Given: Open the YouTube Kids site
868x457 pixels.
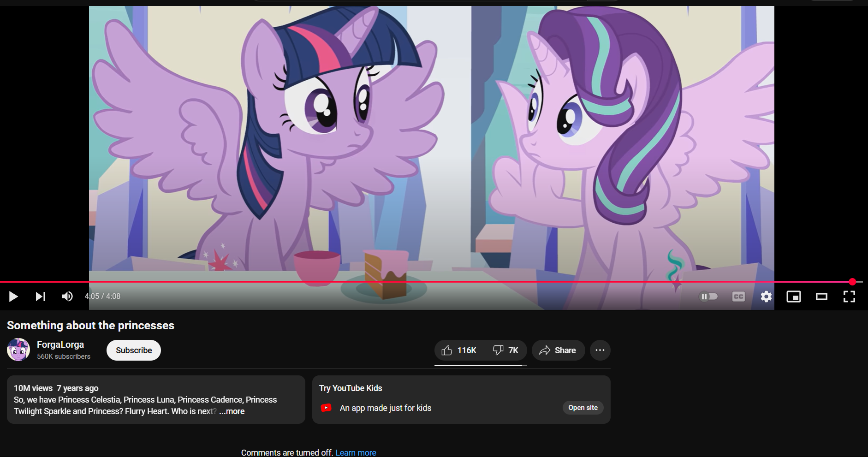Looking at the screenshot, I should click(x=583, y=408).
